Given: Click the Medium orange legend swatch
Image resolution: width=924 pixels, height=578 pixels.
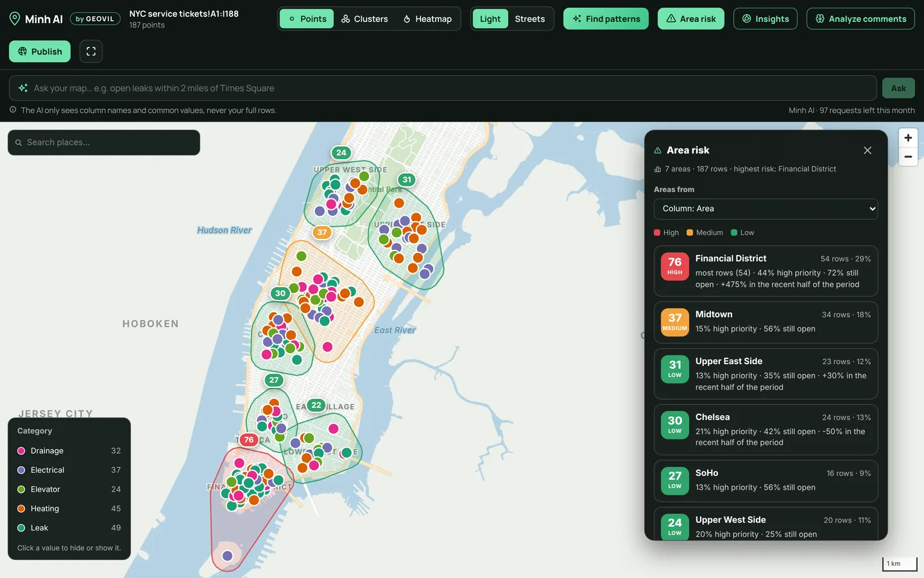Looking at the screenshot, I should 690,232.
